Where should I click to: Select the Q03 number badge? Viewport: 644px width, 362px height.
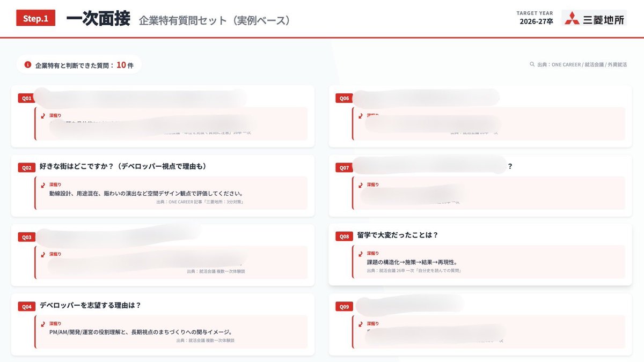[x=27, y=237]
